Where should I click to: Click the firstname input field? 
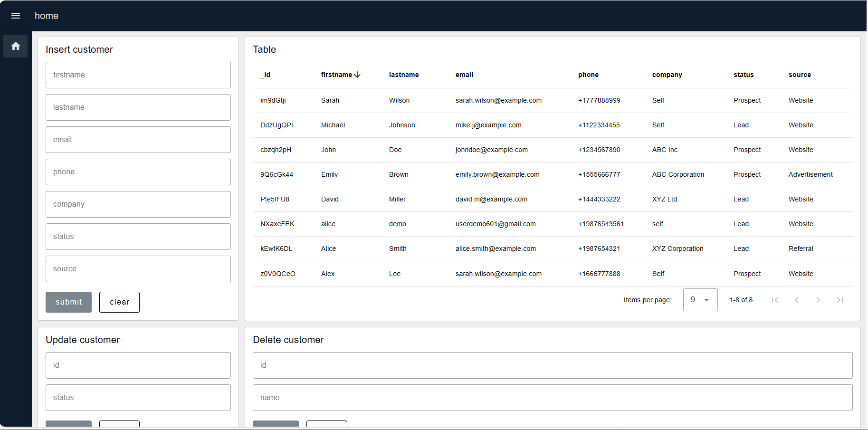(x=138, y=75)
